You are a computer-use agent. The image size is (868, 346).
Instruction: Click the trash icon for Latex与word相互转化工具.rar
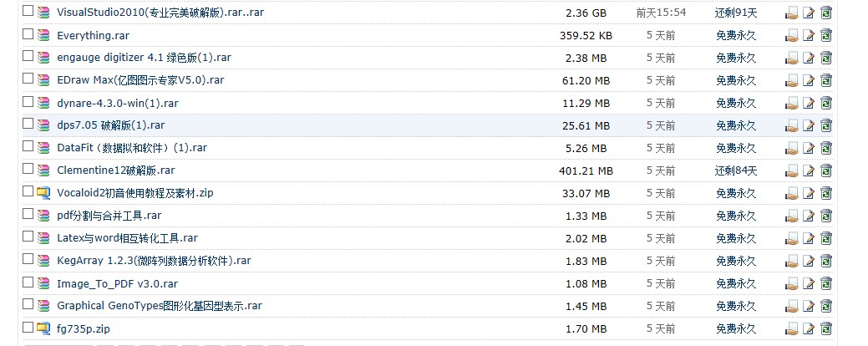pyautogui.click(x=825, y=238)
